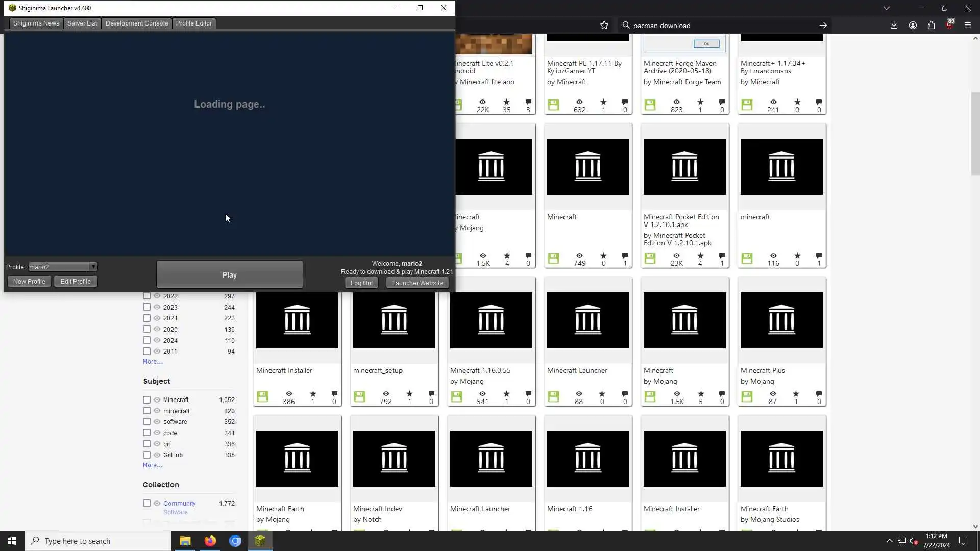
Task: Open Firefox hamburger application menu
Action: click(968, 26)
